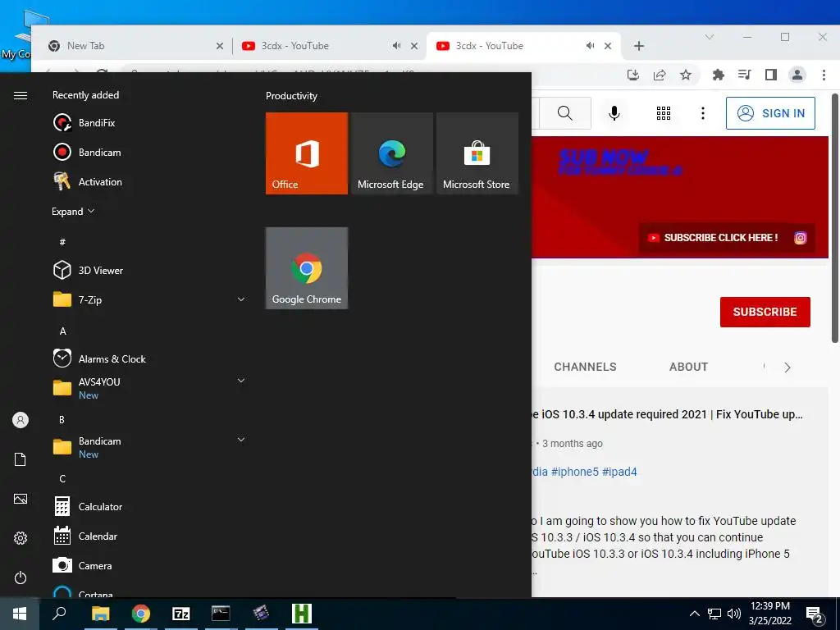
Task: Open YouTube apps grid icon
Action: 663,113
